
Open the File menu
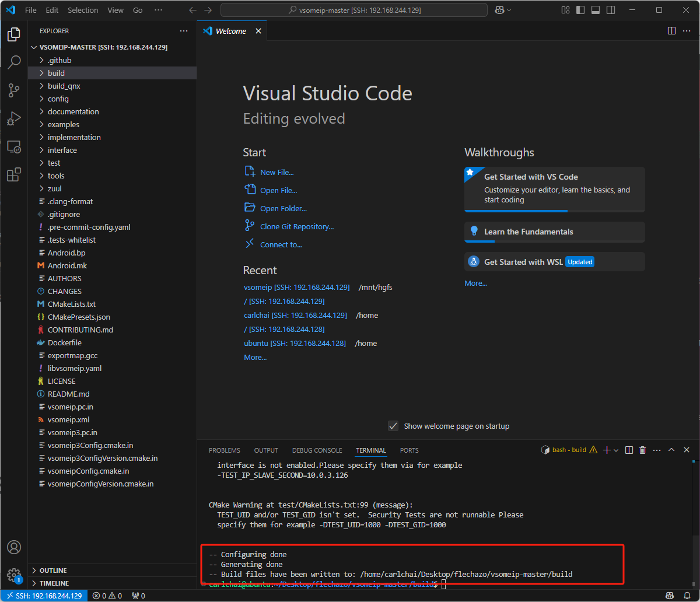(x=31, y=10)
